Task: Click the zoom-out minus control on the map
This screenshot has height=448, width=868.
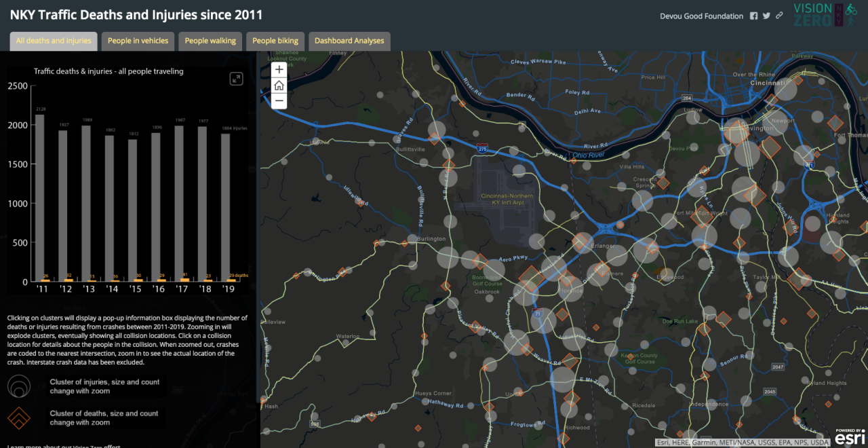Action: click(x=279, y=100)
